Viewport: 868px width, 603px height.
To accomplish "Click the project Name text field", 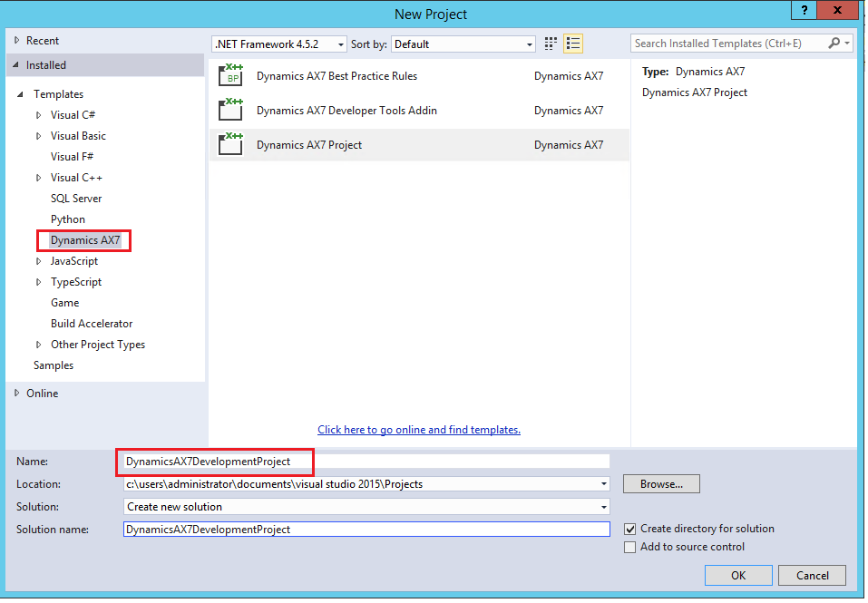I will [x=366, y=462].
